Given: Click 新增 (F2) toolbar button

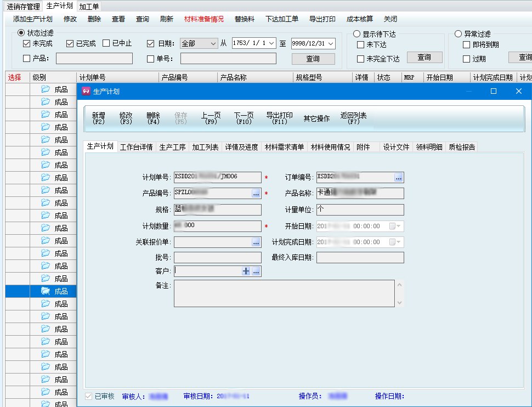Looking at the screenshot, I should click(98, 118).
